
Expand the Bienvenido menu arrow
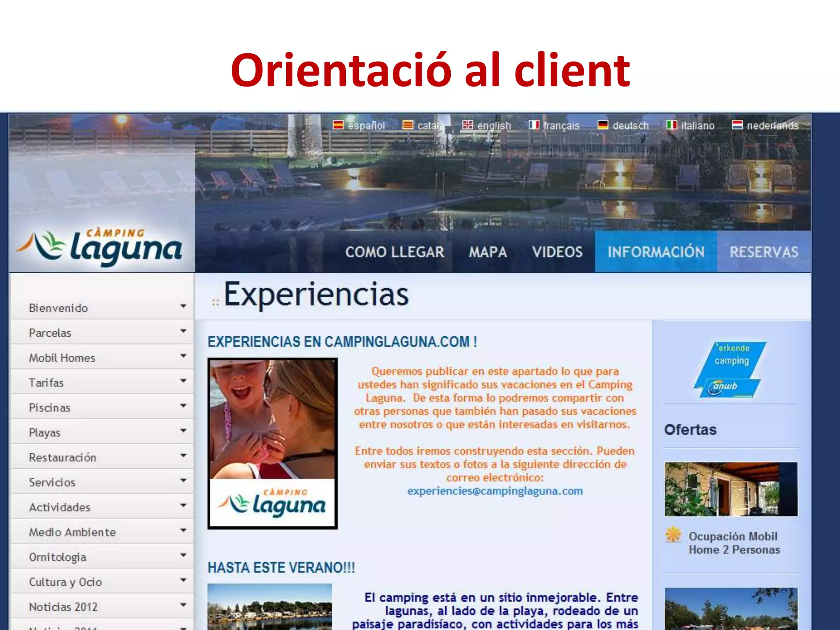pos(183,306)
